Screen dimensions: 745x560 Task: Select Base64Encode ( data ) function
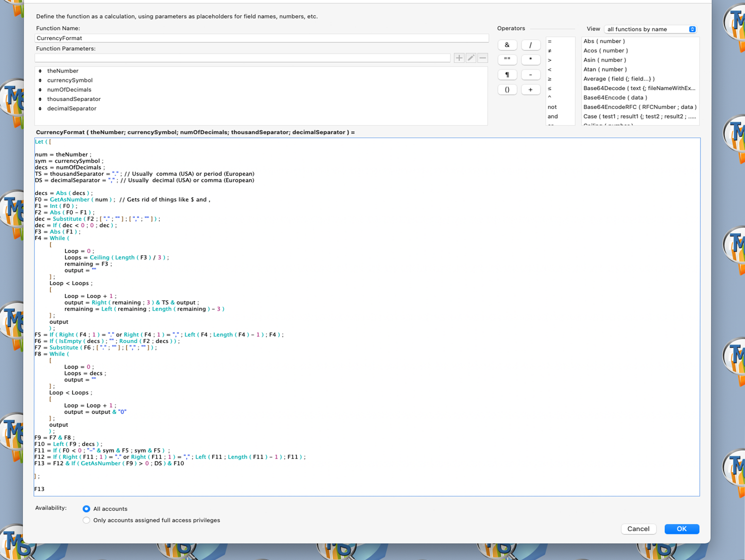(x=640, y=97)
